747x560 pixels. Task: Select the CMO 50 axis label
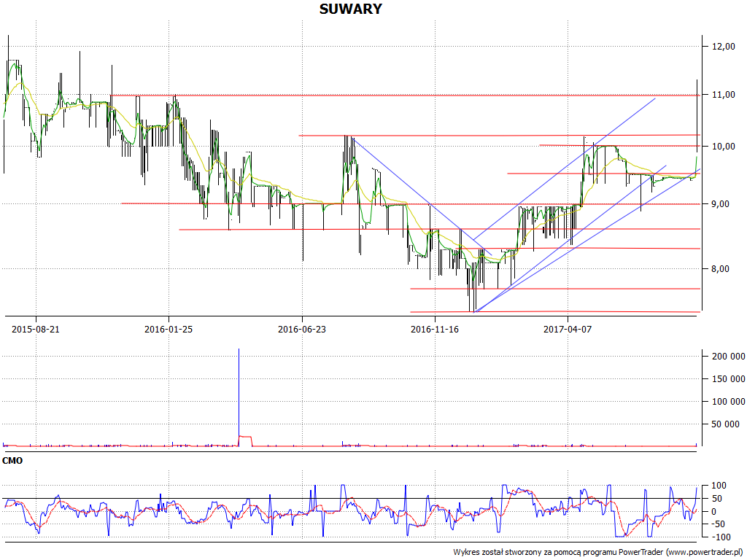tap(719, 499)
